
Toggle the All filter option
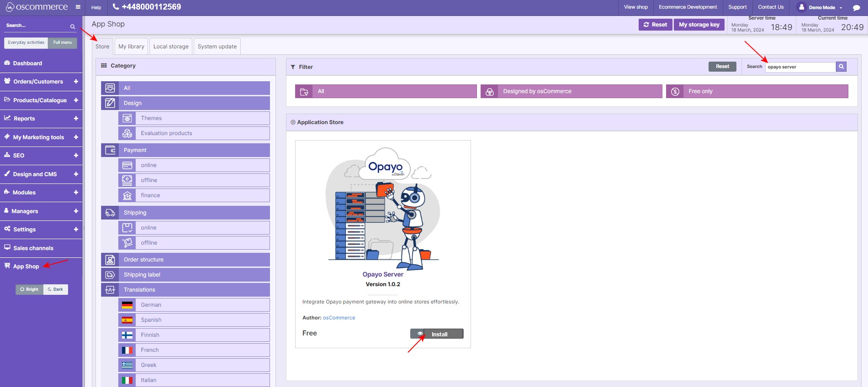[x=386, y=91]
